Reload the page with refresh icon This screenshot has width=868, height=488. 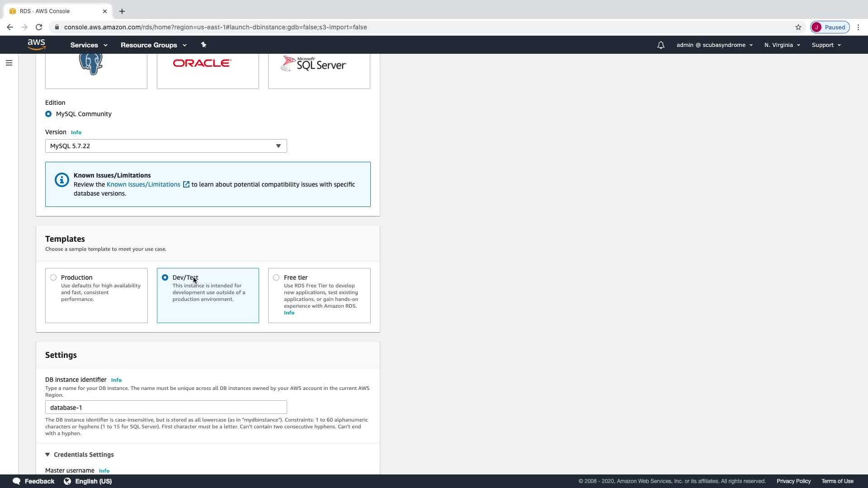click(39, 27)
